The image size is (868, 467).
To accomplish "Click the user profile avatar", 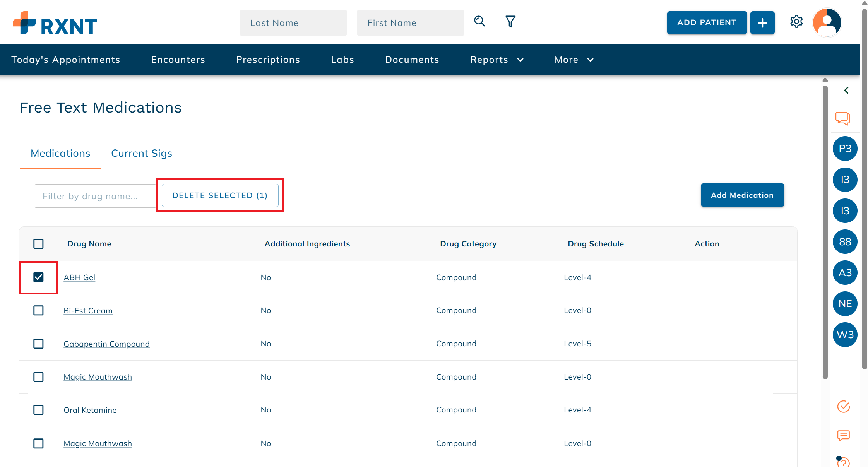I will coord(827,22).
